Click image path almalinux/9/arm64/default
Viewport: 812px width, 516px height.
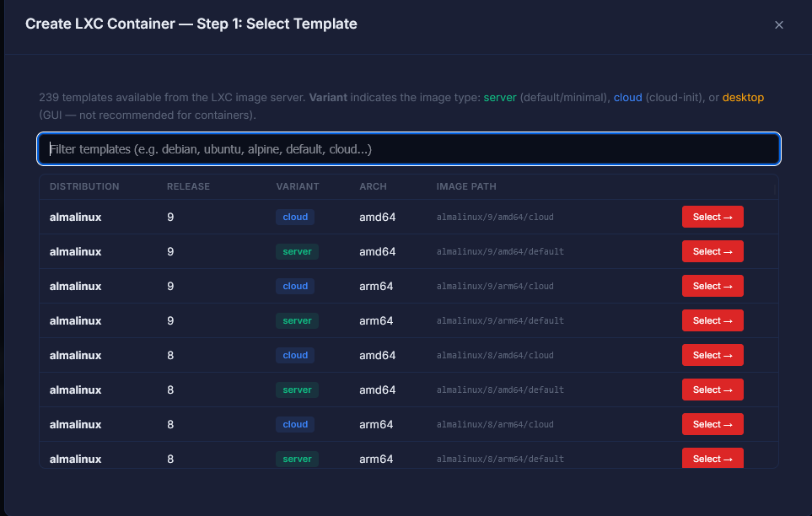[500, 320]
